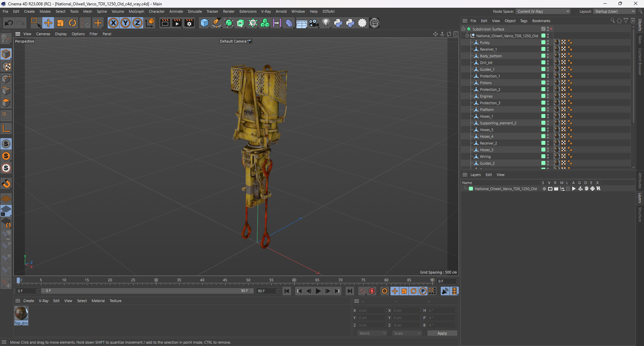Open the Node Space dropdown
The width and height of the screenshot is (644, 346).
click(x=543, y=11)
